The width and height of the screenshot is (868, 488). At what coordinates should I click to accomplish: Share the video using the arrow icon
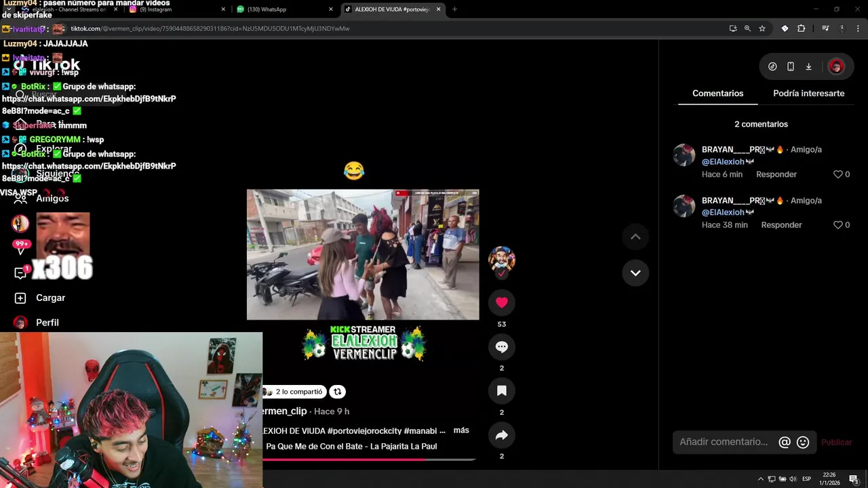coord(502,435)
